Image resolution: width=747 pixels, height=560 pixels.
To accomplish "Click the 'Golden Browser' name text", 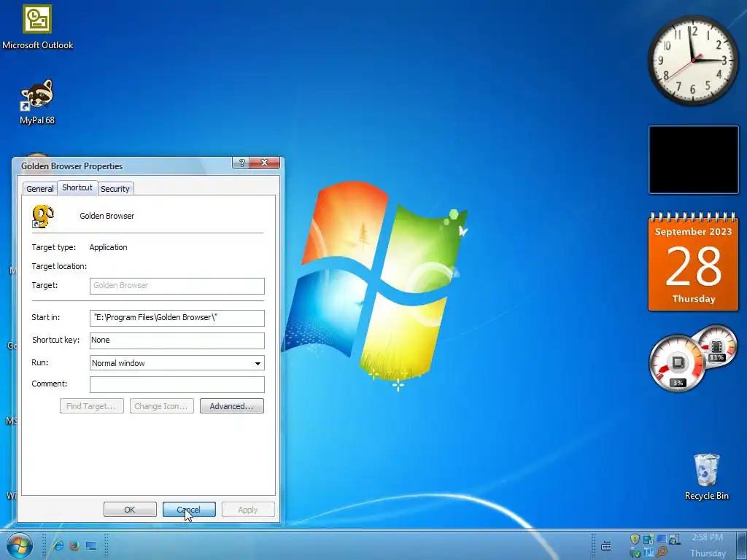I will 107,216.
